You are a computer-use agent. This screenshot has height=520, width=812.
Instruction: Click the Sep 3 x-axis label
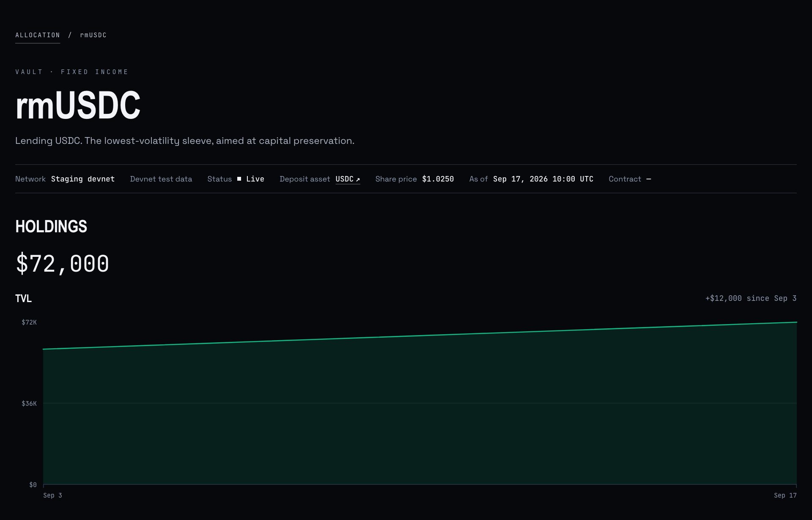pyautogui.click(x=52, y=495)
